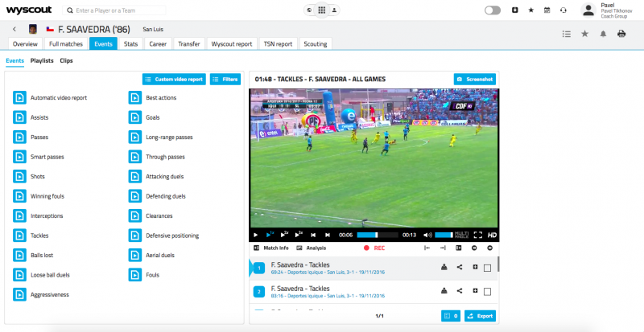644x332 pixels.
Task: Open the Filters dropdown
Action: [225, 80]
